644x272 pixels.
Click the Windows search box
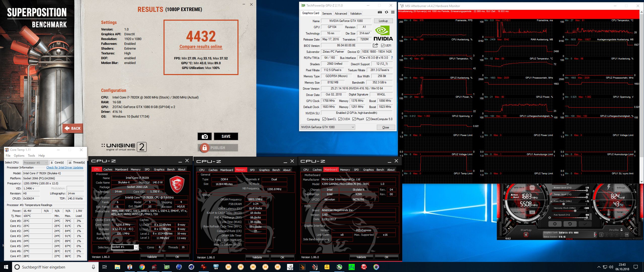55,267
